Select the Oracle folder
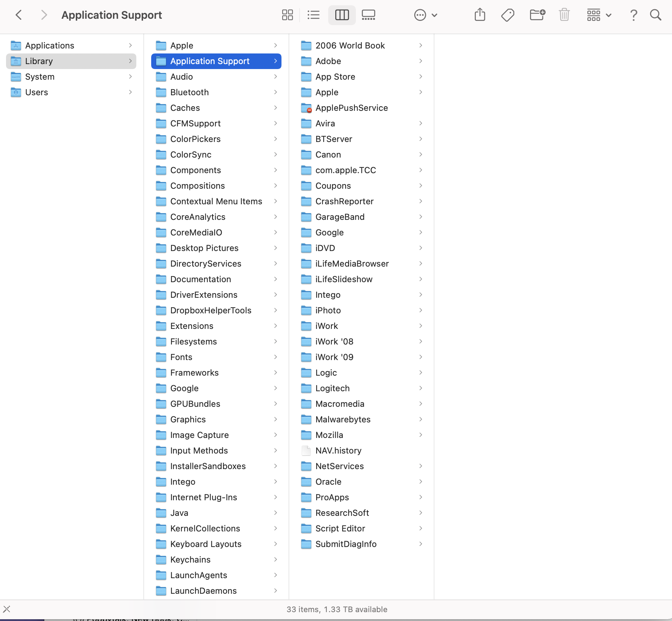This screenshot has height=621, width=672. 361,482
